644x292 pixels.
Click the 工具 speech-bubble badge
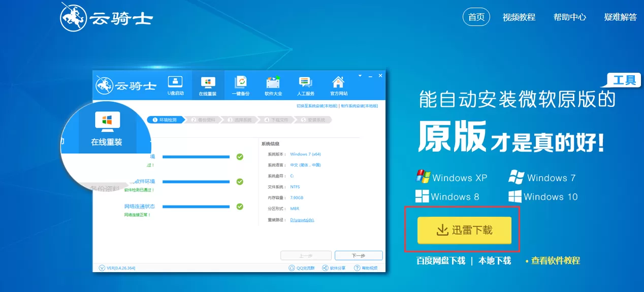coord(623,80)
